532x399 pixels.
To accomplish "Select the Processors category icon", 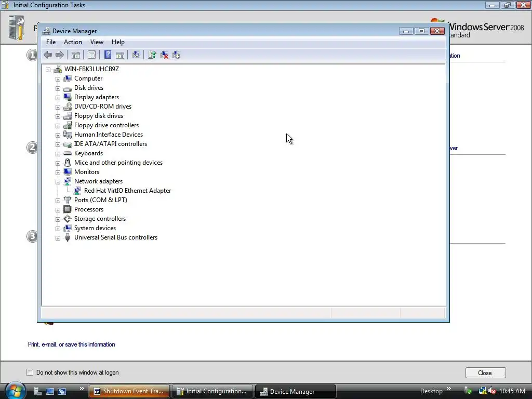I will 68,209.
